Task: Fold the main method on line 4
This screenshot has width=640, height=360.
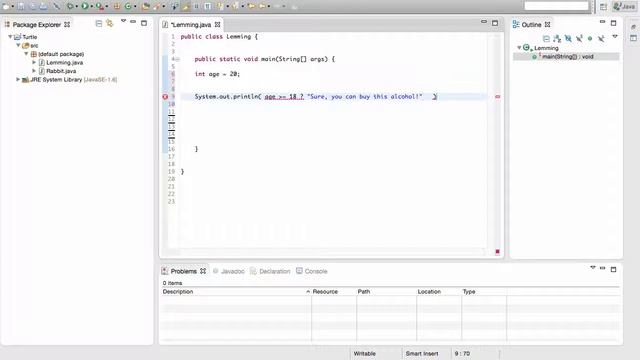Action: click(178, 59)
